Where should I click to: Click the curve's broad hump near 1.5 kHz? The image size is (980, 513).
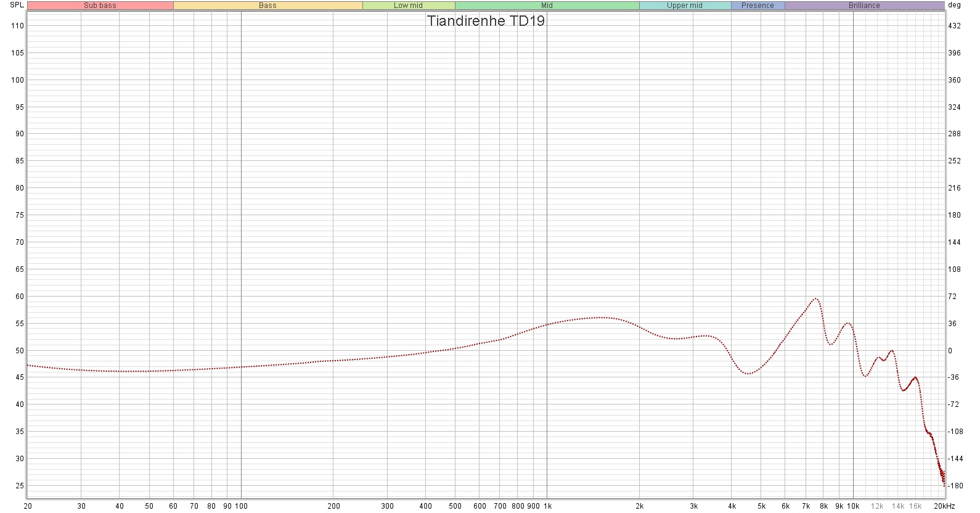tap(600, 318)
